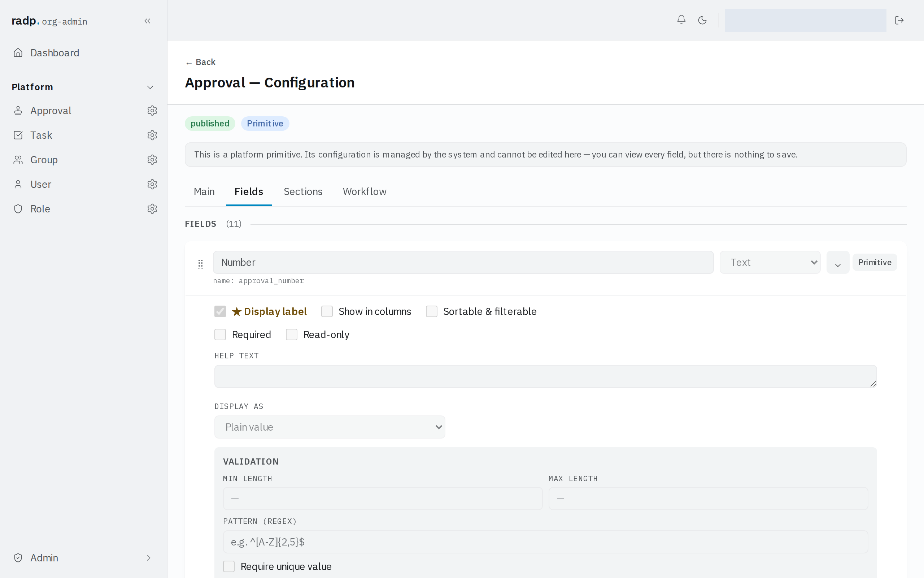This screenshot has width=924, height=578.
Task: Toggle dark mode moon icon
Action: point(702,20)
